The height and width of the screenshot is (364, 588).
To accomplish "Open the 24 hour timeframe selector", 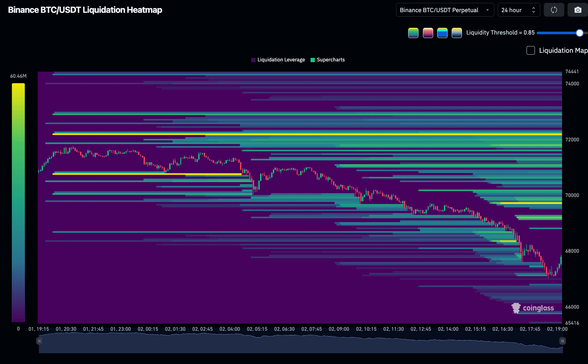I will tap(519, 10).
